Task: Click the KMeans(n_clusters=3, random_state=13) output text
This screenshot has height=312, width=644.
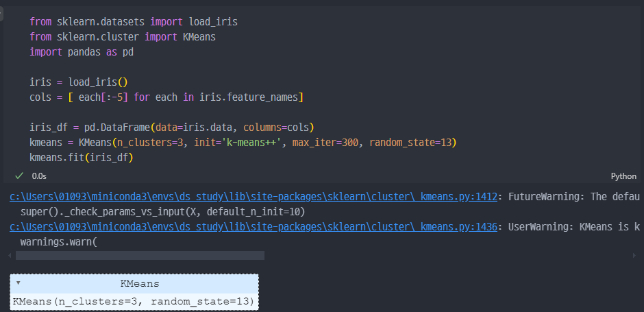Action: coord(134,301)
